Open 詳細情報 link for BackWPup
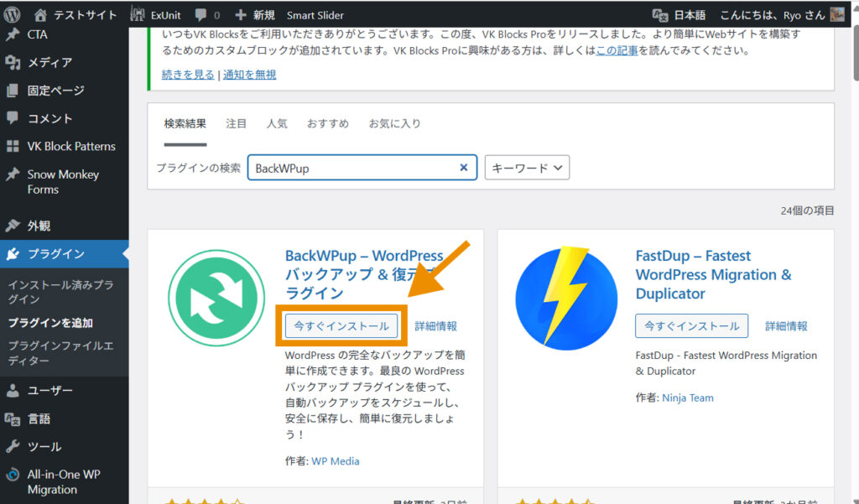The width and height of the screenshot is (859, 504). pyautogui.click(x=436, y=326)
